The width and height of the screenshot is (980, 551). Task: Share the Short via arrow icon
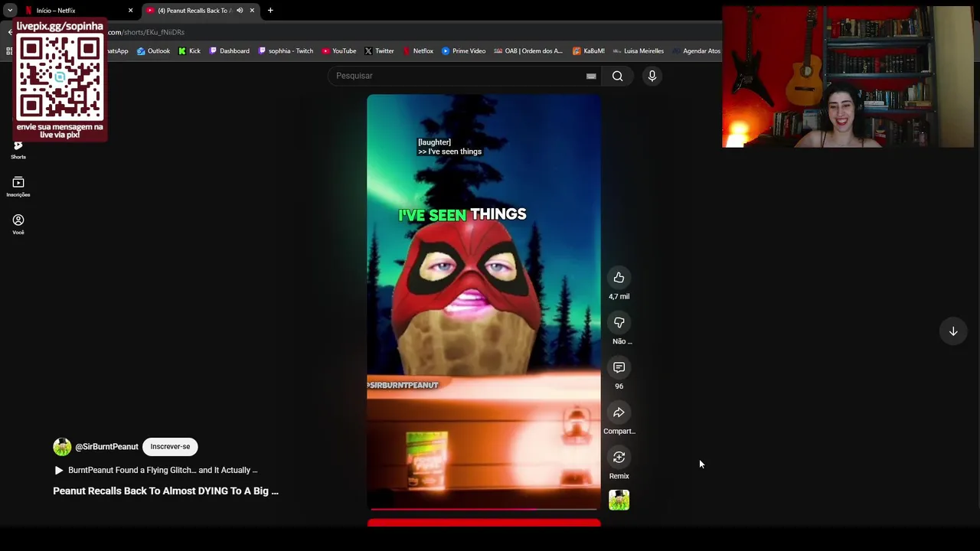[x=619, y=412]
